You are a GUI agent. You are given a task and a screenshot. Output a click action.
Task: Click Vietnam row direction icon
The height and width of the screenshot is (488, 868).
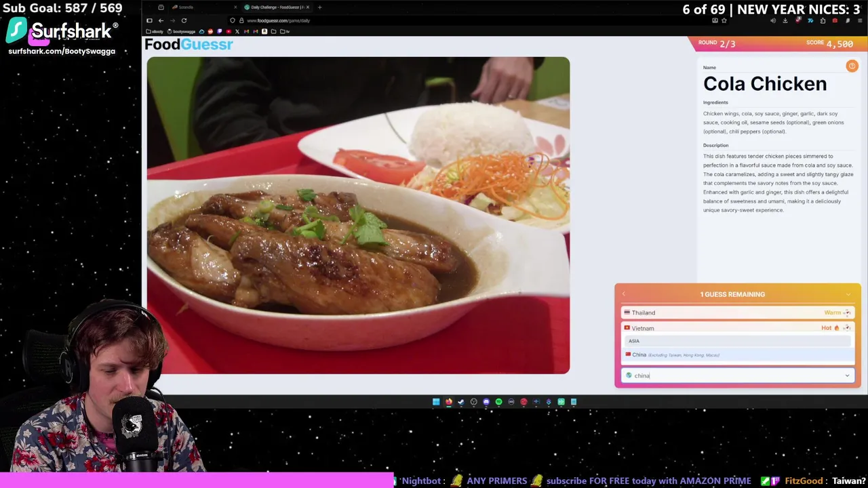[x=847, y=328]
